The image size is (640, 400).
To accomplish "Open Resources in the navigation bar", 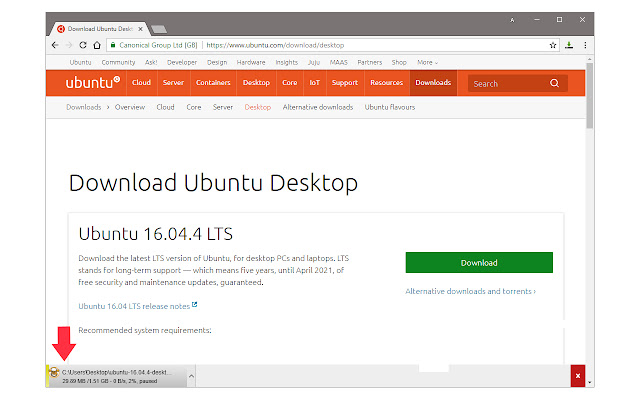I will pos(387,82).
